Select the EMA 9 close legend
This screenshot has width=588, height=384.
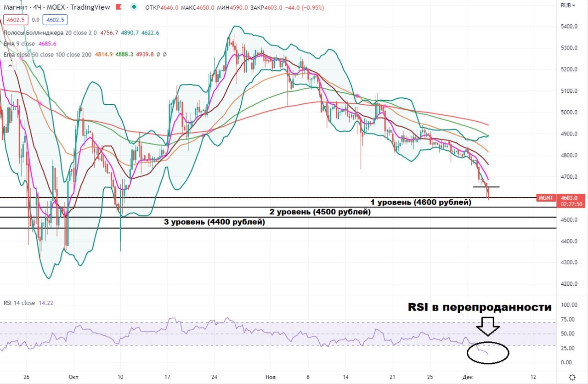point(19,44)
